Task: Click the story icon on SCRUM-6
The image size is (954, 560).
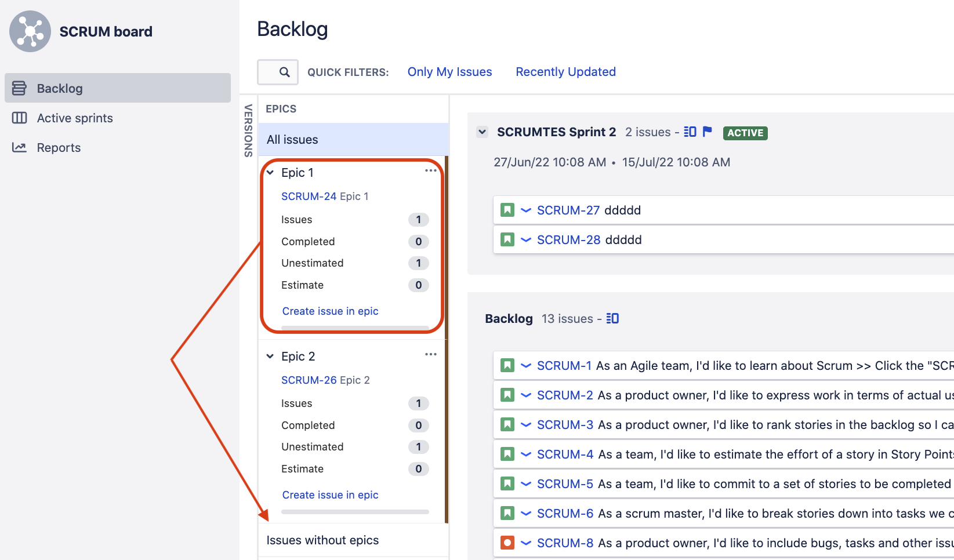Action: click(x=507, y=513)
